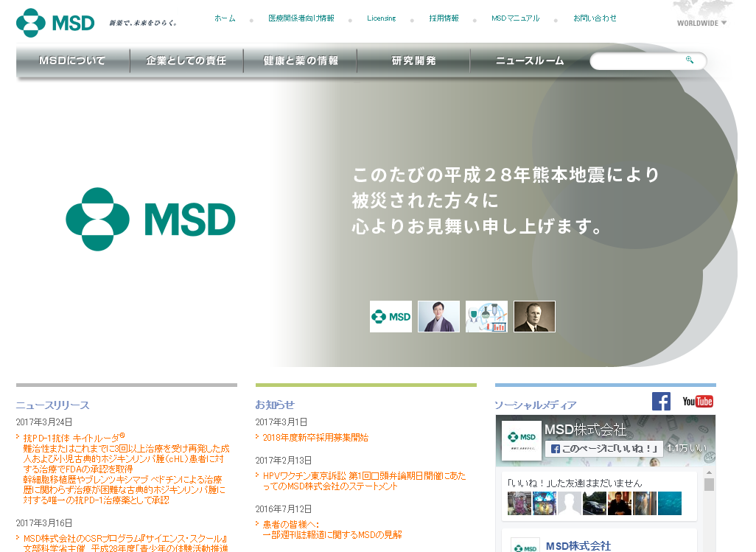Open the MSDについて menu
756x552 pixels.
point(72,60)
